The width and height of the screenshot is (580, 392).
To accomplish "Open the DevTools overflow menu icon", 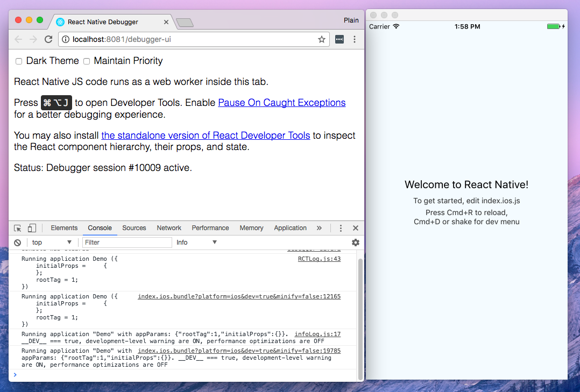I will 341,227.
